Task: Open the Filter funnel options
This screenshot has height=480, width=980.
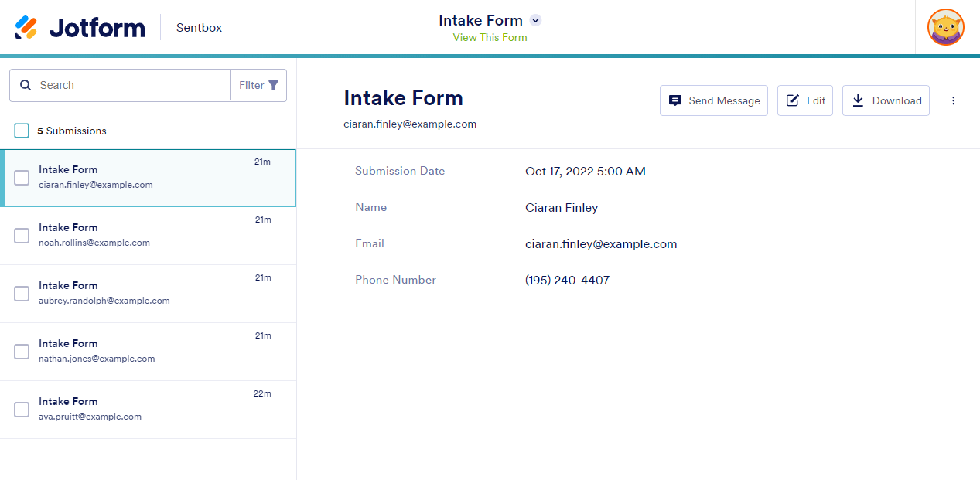Action: click(259, 85)
